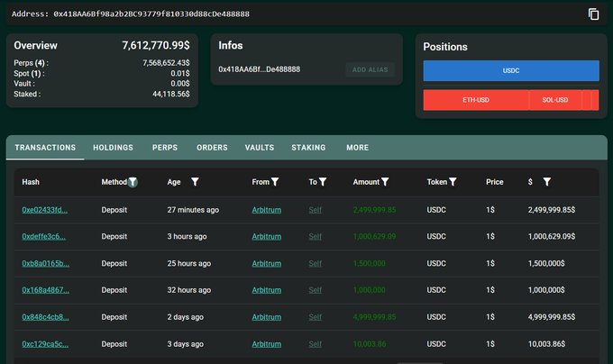Viewport: 613px width, 364px height.
Task: Click the green amount 2,499,999.85
Action: (x=374, y=210)
